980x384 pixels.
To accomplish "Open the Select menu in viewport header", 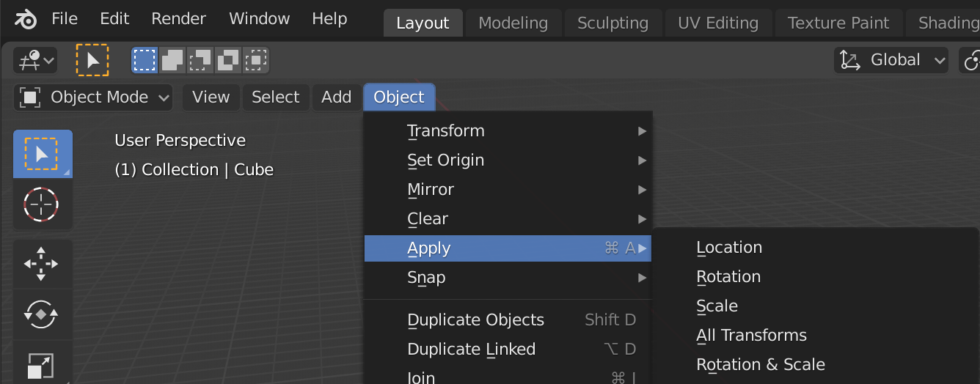I will (275, 97).
